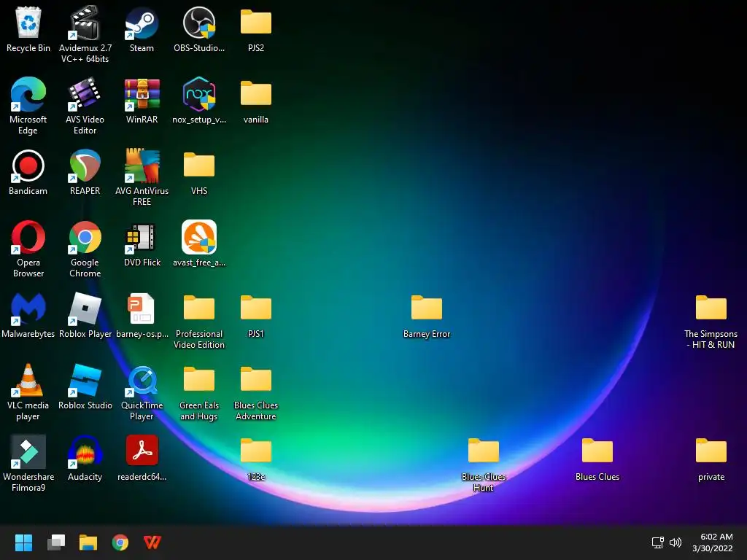The width and height of the screenshot is (747, 560).
Task: Click the QuickTime Player shortcut
Action: click(142, 380)
